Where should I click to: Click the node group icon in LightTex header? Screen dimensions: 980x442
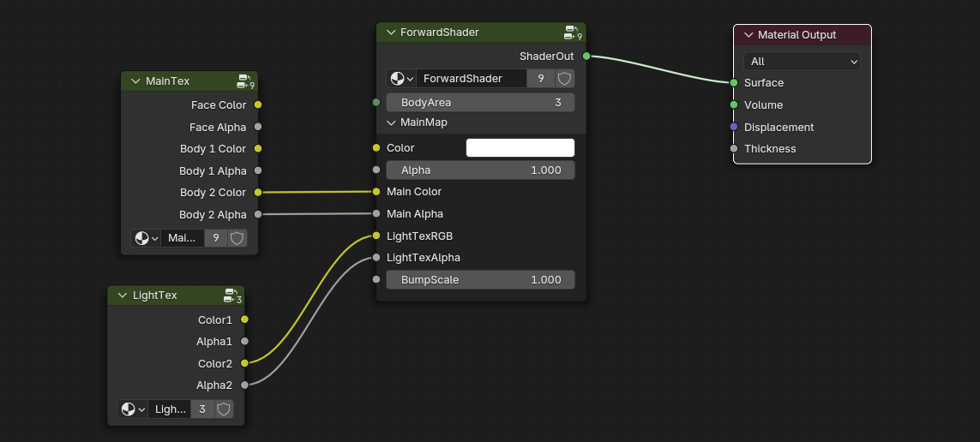coord(231,295)
